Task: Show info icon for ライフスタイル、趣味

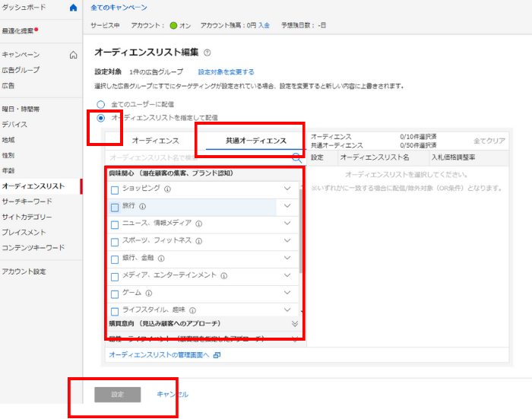Action: [192, 310]
